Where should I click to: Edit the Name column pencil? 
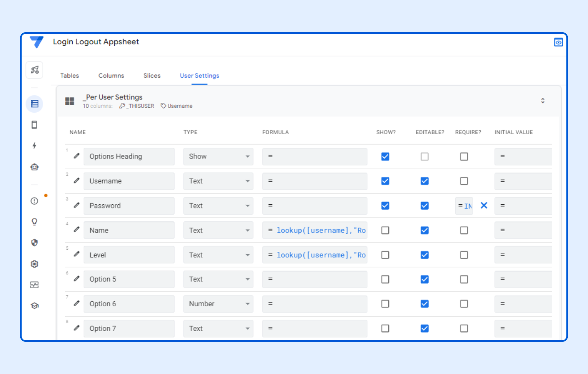pos(77,230)
